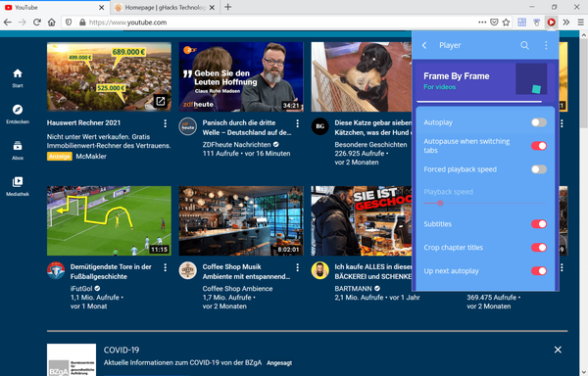Viewport: 588px width, 376px height.
Task: Open options for Demütigendste Tore video
Action: (x=165, y=267)
